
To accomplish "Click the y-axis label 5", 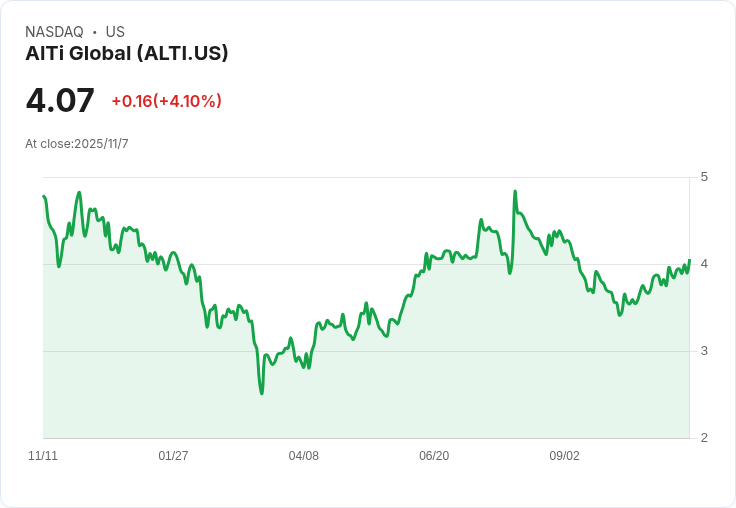I will click(x=704, y=177).
